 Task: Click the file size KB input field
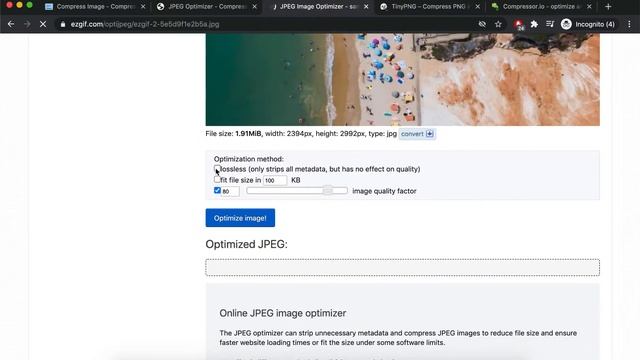[275, 180]
